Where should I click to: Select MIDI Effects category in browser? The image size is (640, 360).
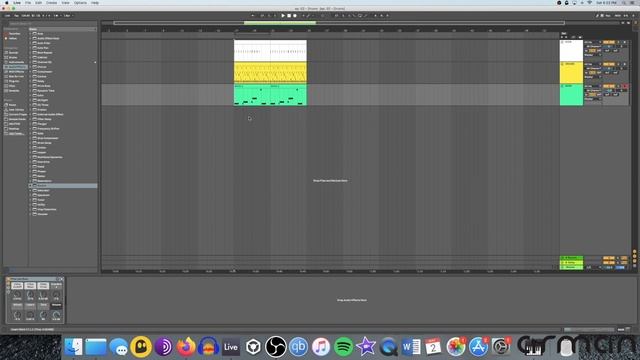pos(15,71)
